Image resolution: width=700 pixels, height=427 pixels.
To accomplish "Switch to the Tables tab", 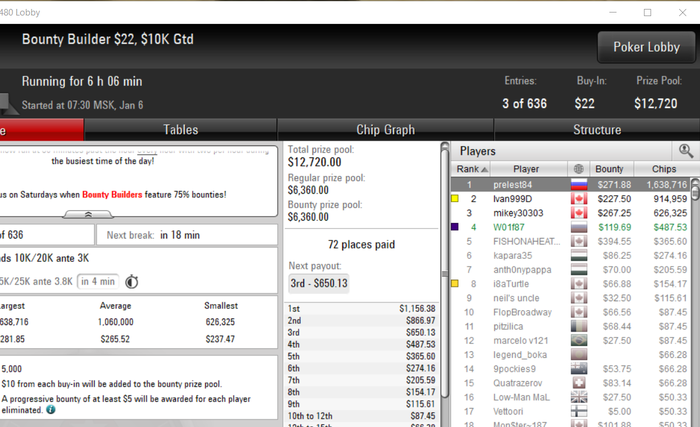I will (x=181, y=130).
